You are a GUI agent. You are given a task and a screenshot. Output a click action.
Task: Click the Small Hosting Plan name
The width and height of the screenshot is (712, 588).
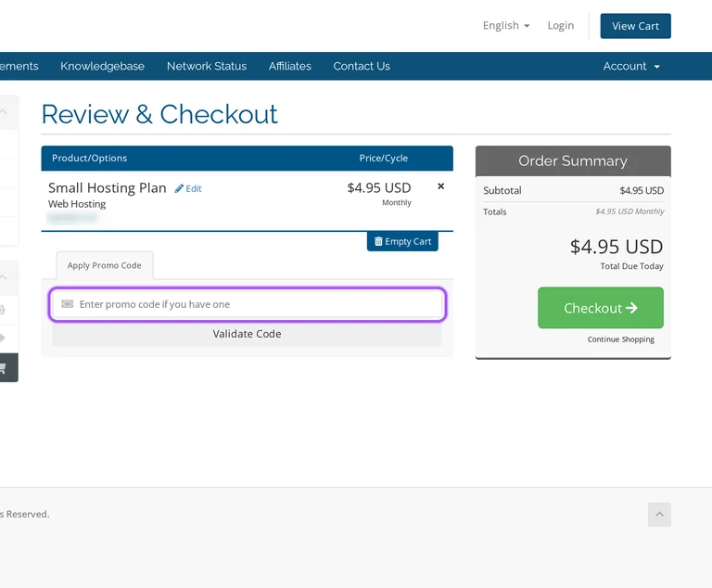(x=108, y=187)
